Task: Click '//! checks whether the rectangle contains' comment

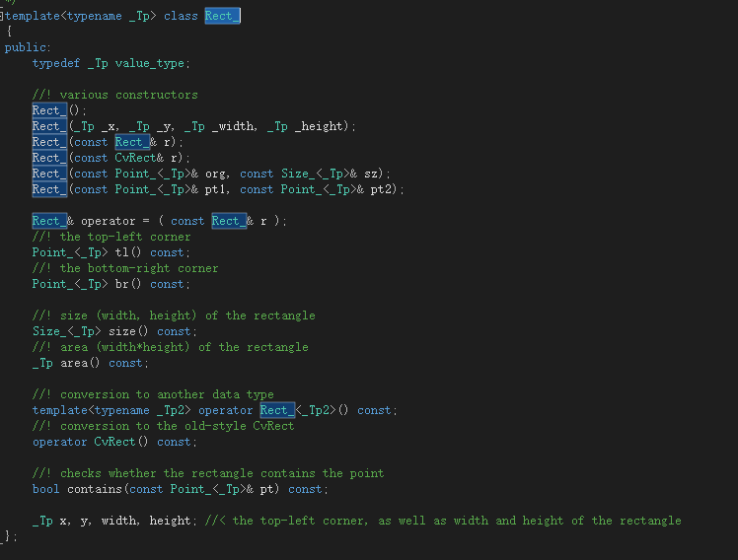Action: (x=208, y=473)
